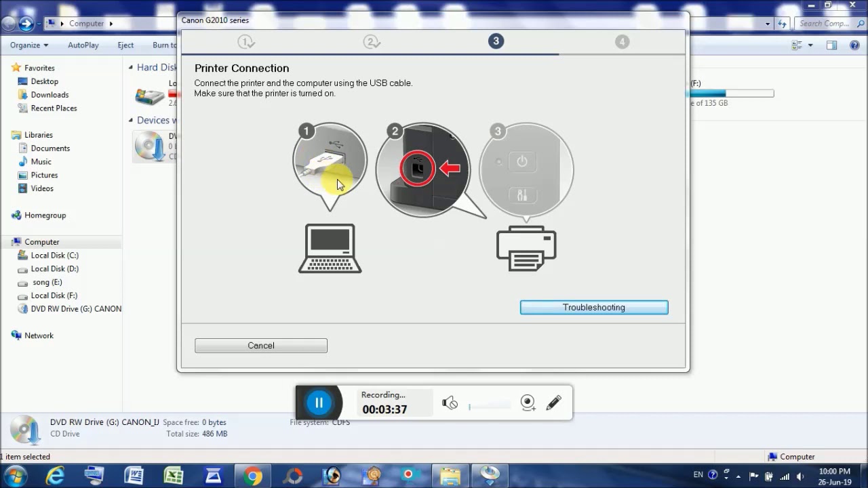Screen dimensions: 868x488
Task: Click Eject in Explorer toolbar
Action: pyautogui.click(x=125, y=45)
